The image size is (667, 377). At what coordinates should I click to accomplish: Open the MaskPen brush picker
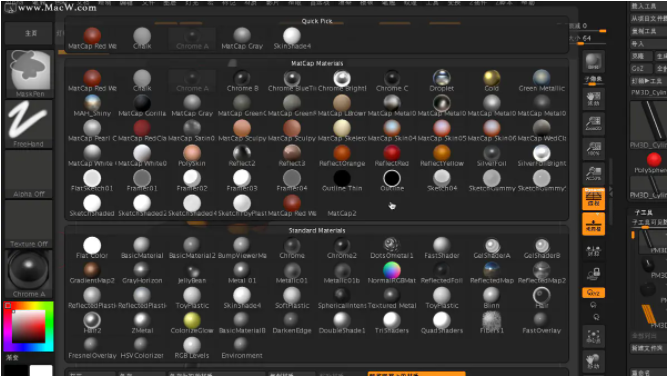pyautogui.click(x=29, y=74)
